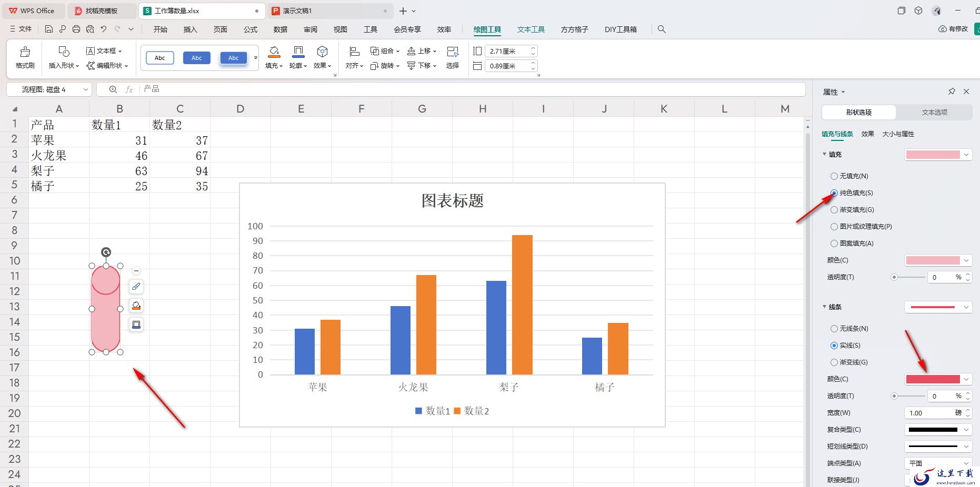
Task: Open the line Color (颜色) red dropdown
Action: coord(937,379)
